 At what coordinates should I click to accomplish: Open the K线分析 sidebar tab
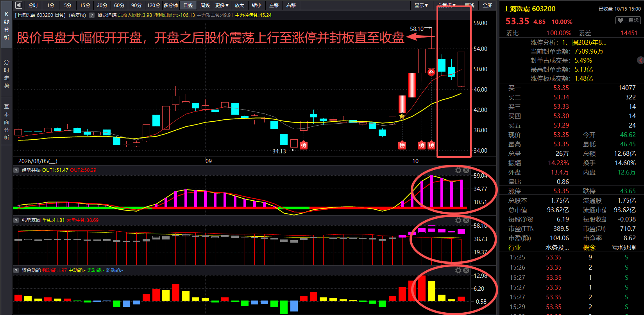(7, 26)
